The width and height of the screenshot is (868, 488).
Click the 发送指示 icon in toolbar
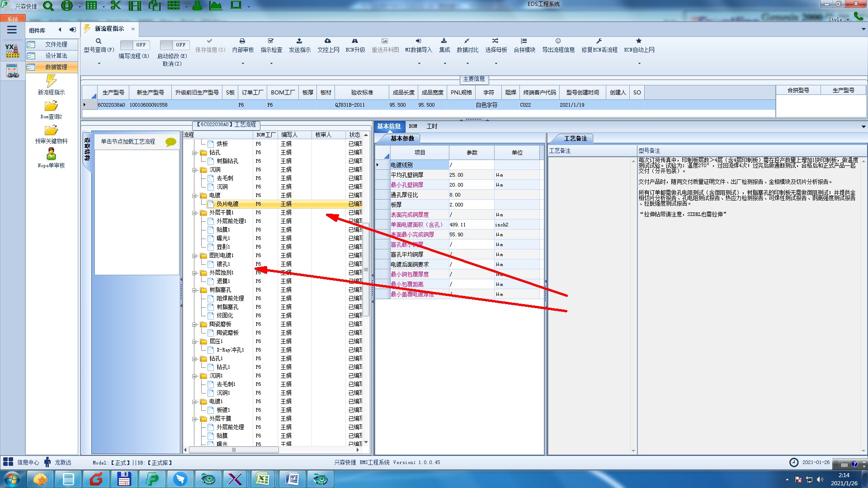coord(299,41)
